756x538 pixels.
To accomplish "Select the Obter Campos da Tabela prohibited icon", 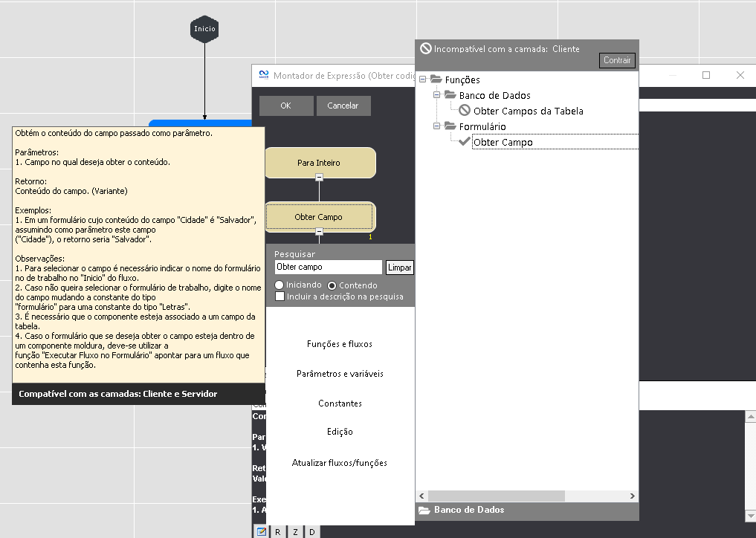I will (x=465, y=111).
